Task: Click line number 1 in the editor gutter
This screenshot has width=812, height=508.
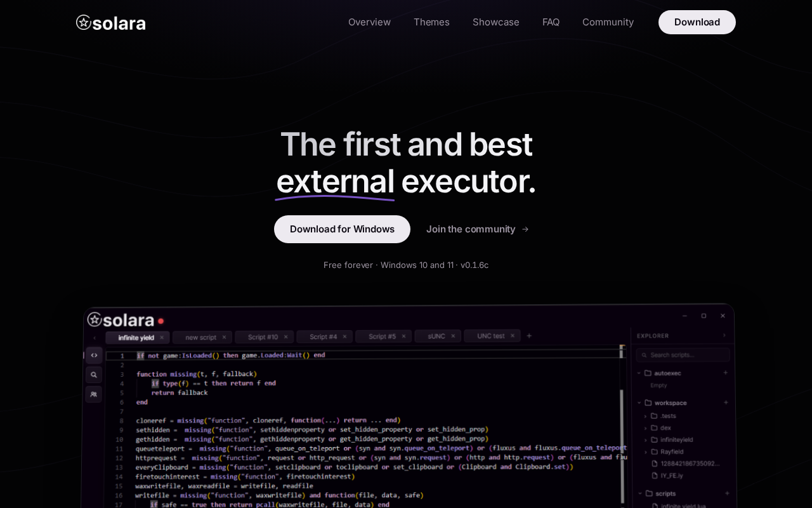Action: (x=122, y=356)
